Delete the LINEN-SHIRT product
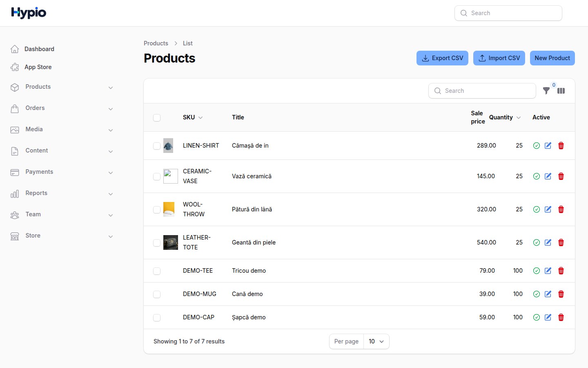This screenshot has width=588, height=368. (561, 146)
